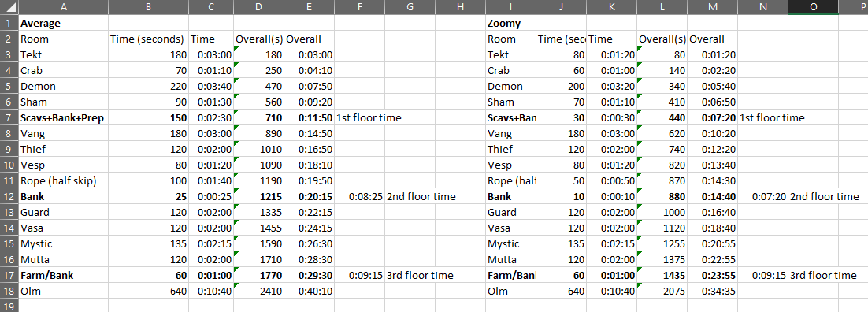Select column A header

point(64,7)
